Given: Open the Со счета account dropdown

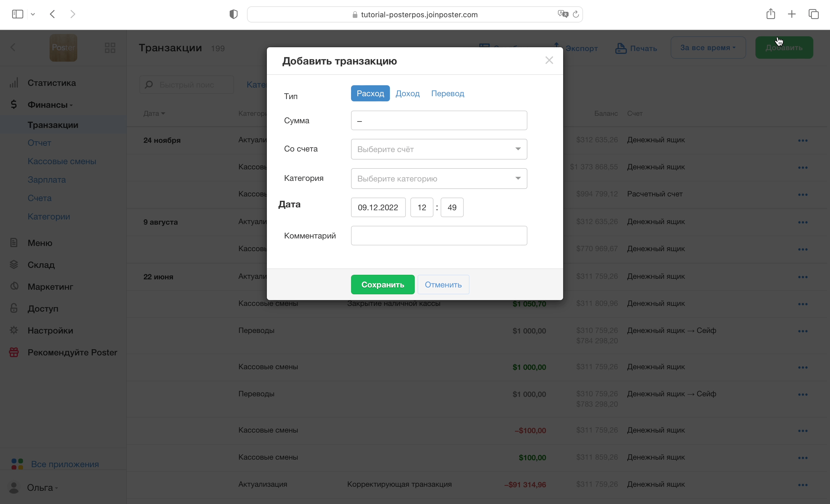Looking at the screenshot, I should click(439, 149).
